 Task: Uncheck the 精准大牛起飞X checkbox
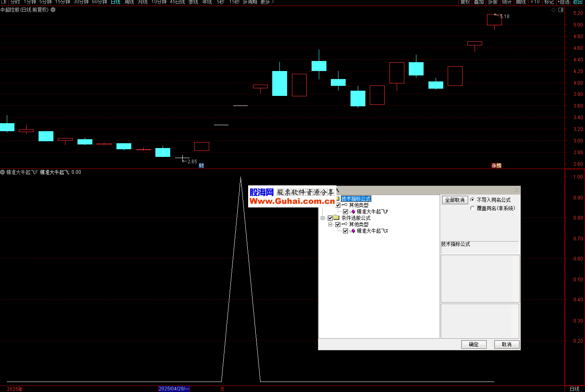pos(345,231)
